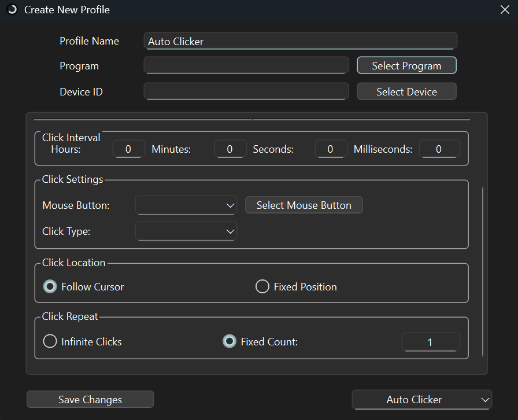Click the Select Program button
Screen dimensions: 518x420
pos(406,66)
